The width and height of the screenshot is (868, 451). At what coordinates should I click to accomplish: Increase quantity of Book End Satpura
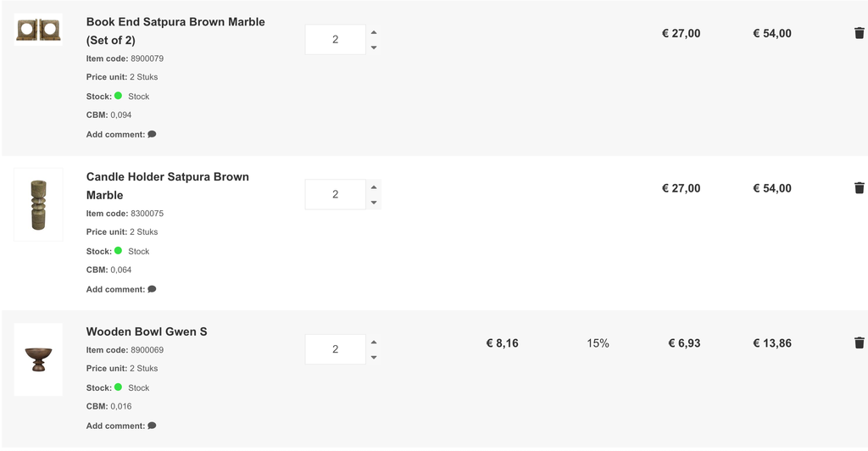(x=374, y=32)
